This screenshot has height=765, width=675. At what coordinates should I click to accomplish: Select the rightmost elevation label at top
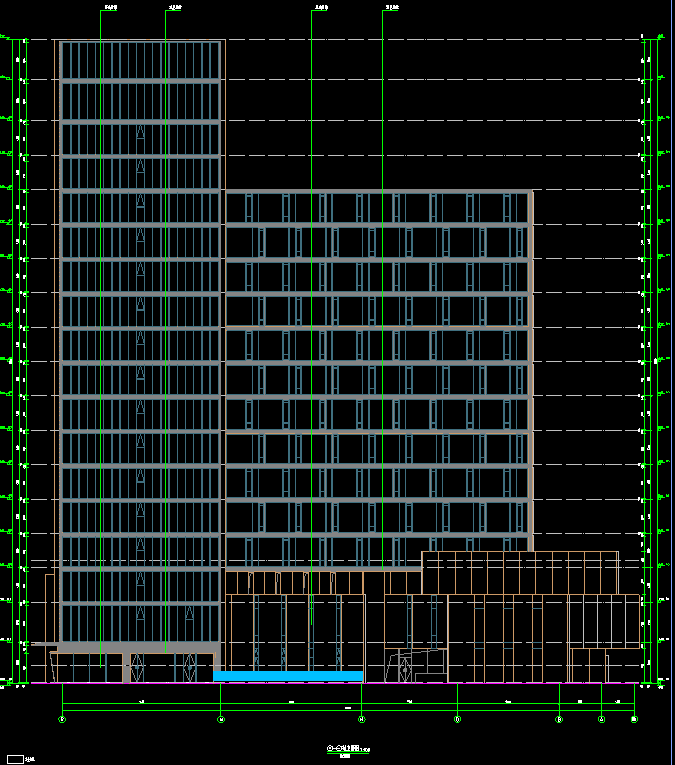[391, 8]
